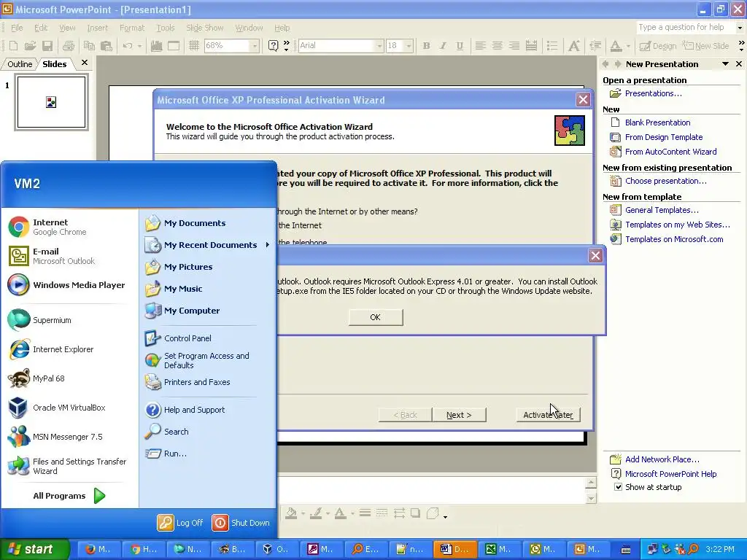Click the Font Color swatch on the drawing toolbar

coord(340,513)
